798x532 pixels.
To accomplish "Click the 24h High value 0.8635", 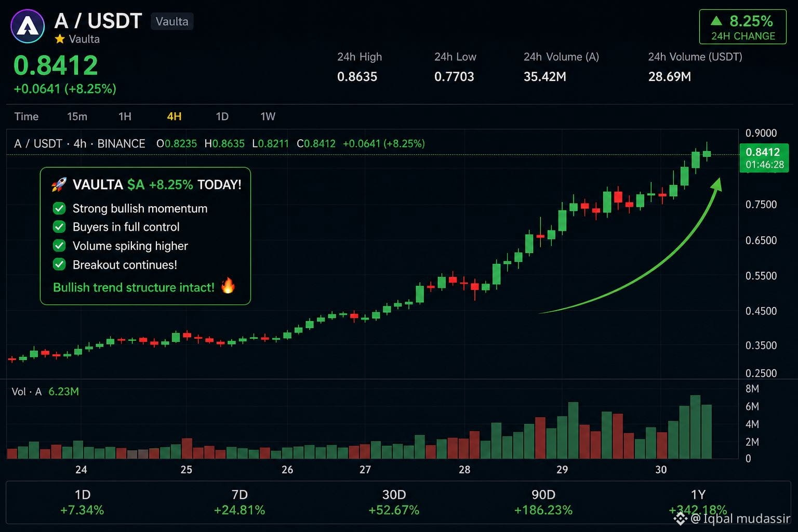I will 357,77.
